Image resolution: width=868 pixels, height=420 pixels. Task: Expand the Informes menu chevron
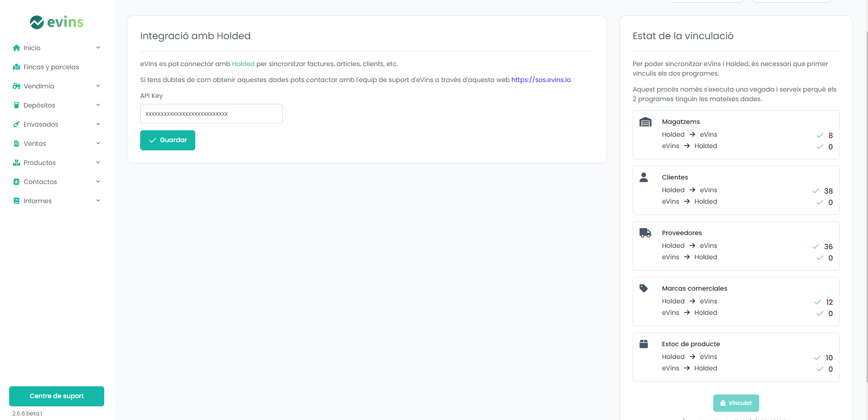click(98, 201)
